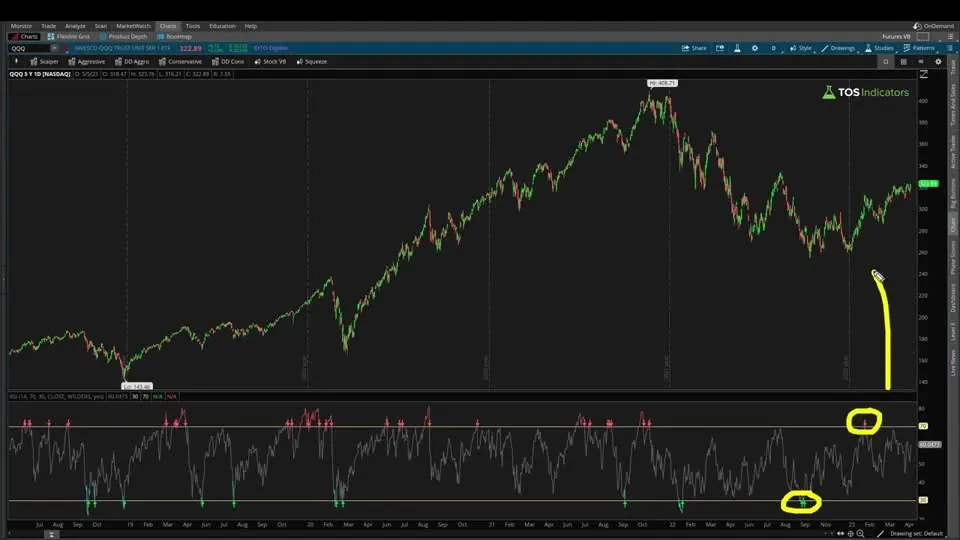960x540 pixels.
Task: Apply the Stock VB style
Action: (270, 62)
